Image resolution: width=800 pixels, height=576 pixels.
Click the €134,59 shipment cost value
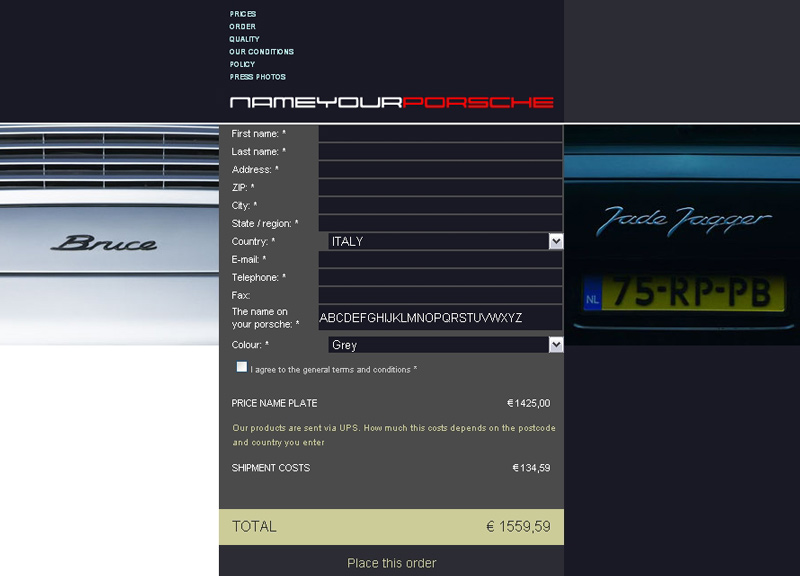coord(531,468)
